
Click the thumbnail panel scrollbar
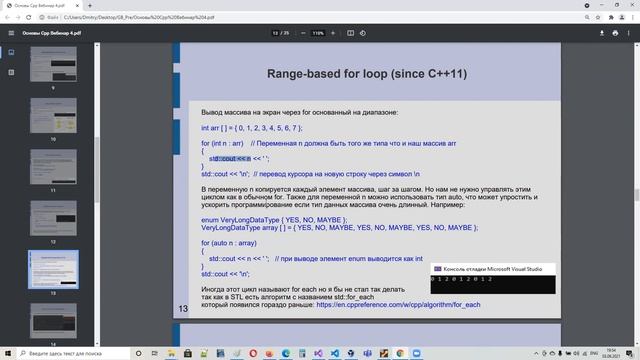coord(97,169)
